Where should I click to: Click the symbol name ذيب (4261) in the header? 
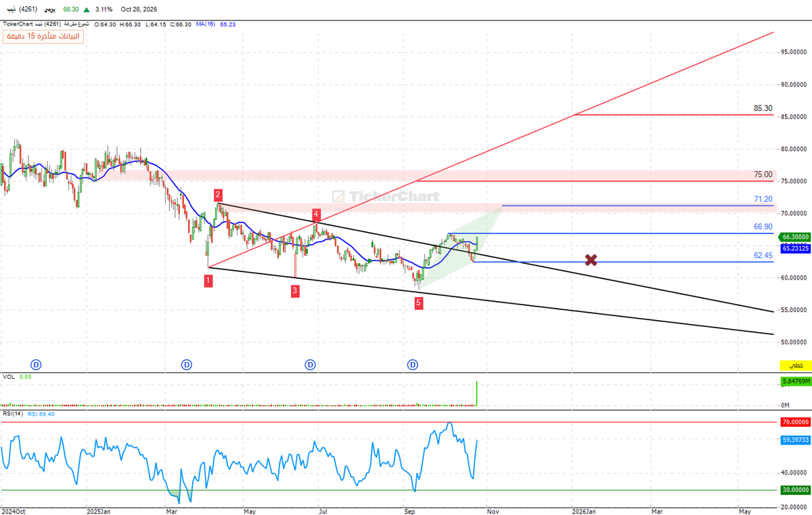click(22, 9)
